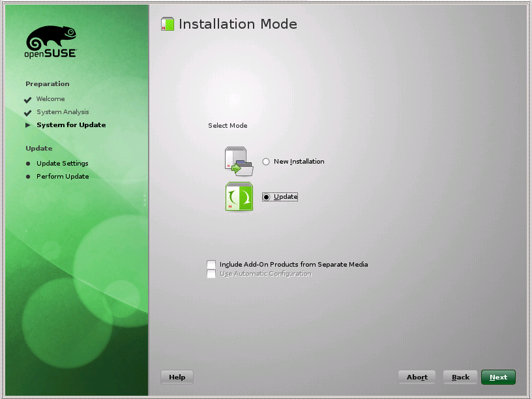Select the Update radio button
The width and height of the screenshot is (532, 399).
point(267,197)
